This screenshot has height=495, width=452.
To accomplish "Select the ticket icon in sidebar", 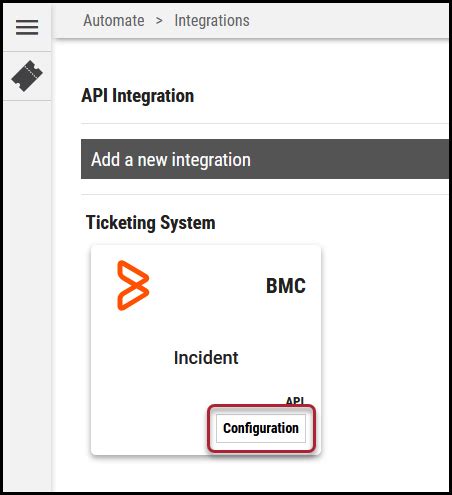I will [x=27, y=76].
